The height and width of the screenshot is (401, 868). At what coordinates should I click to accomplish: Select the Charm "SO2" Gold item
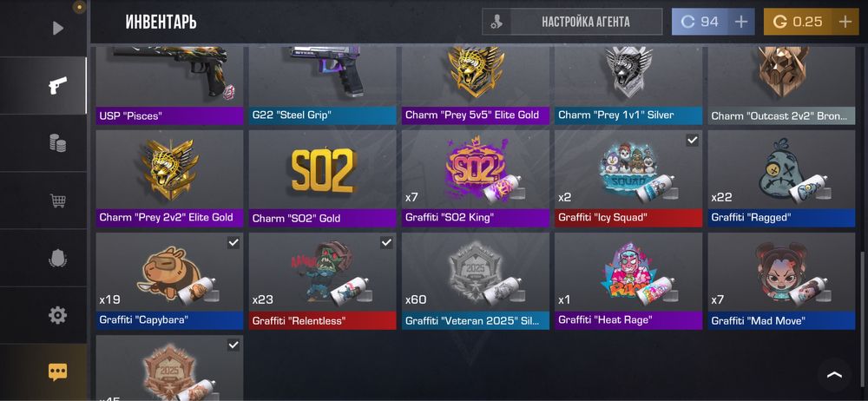coord(322,179)
